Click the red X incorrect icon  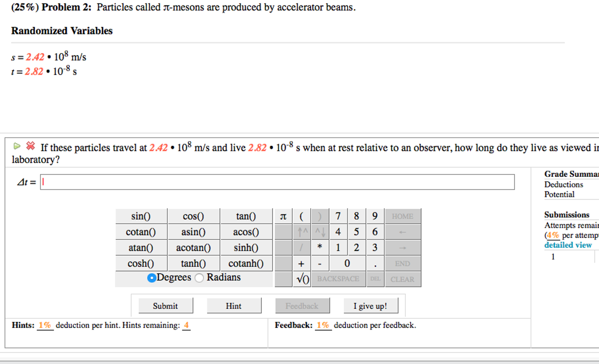click(x=30, y=145)
